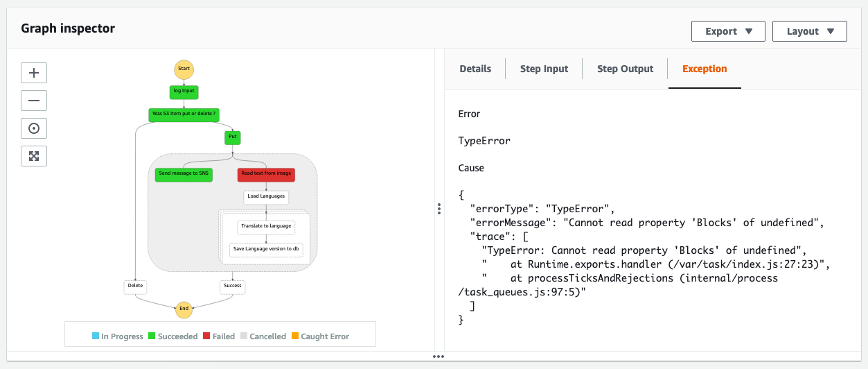Select 'Was S3 item put or delete ?' node
The height and width of the screenshot is (369, 868).
click(184, 114)
